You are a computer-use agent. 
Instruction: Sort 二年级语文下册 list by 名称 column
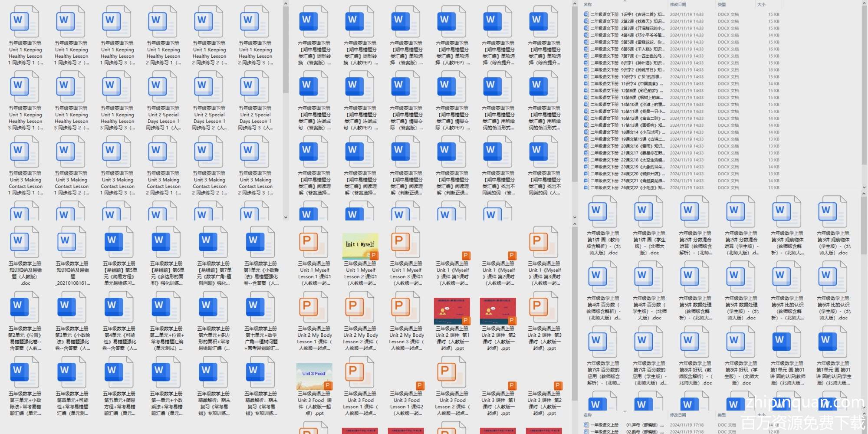pyautogui.click(x=588, y=4)
